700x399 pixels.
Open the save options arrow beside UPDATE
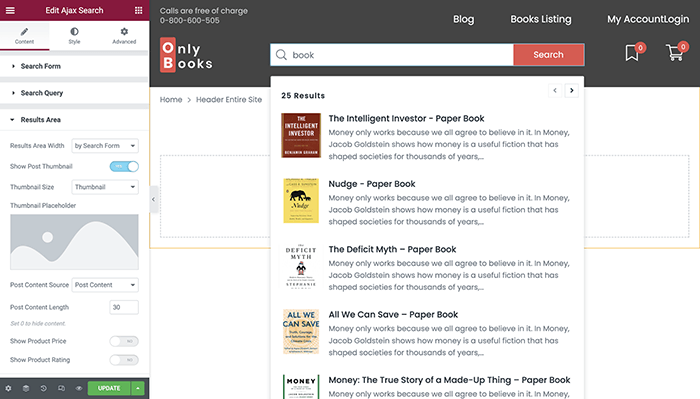click(138, 388)
